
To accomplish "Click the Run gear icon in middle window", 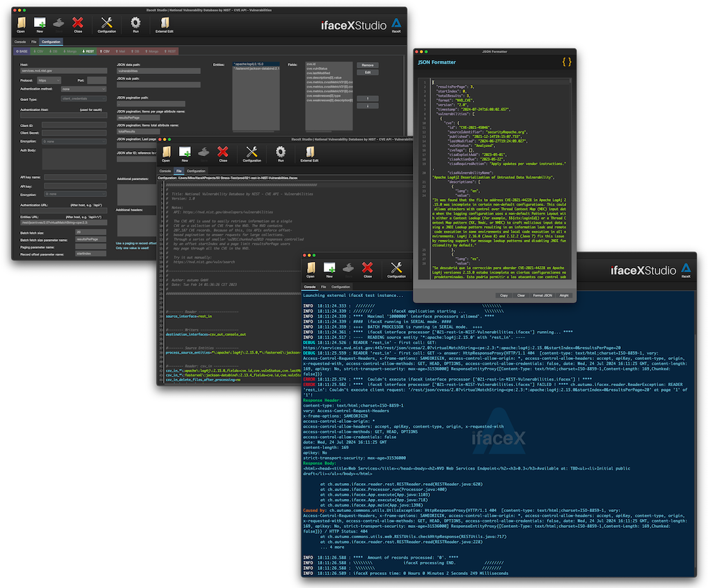I will (281, 153).
